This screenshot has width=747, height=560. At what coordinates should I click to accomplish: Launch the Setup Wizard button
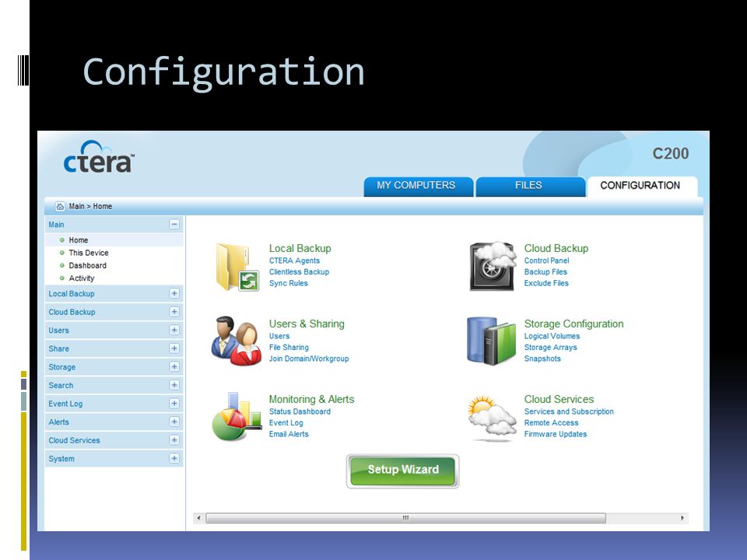(x=403, y=471)
